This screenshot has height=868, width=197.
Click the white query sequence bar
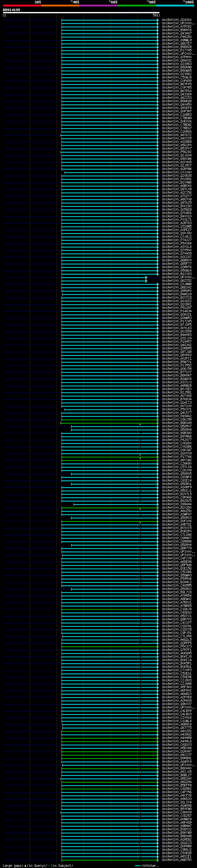point(81,13)
